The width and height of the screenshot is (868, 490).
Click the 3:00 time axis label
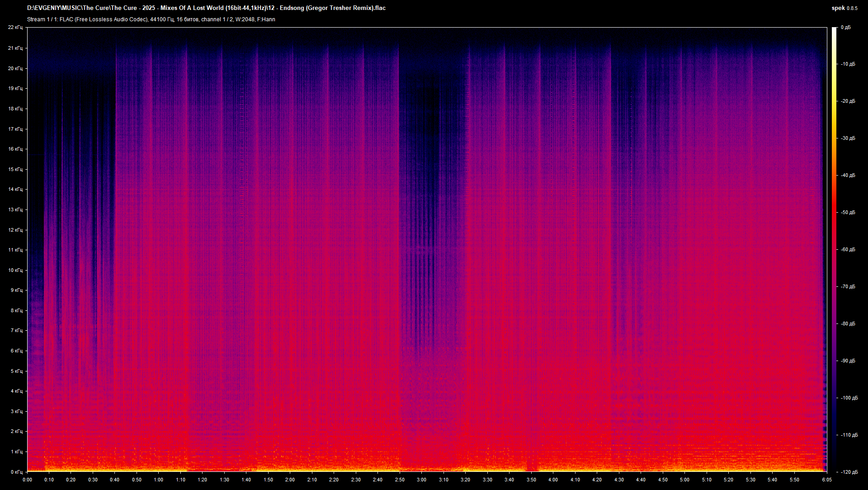coord(422,480)
